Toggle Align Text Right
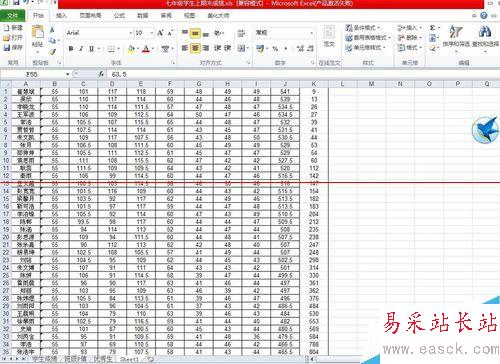The width and height of the screenshot is (500, 364). (x=206, y=48)
